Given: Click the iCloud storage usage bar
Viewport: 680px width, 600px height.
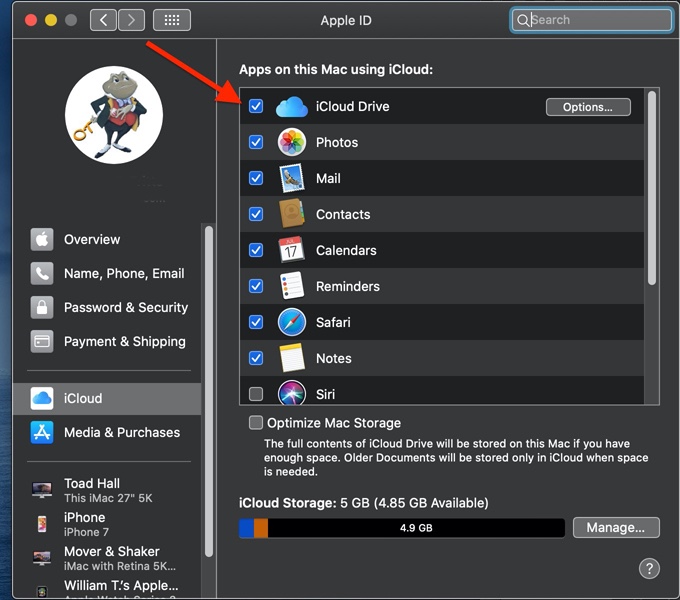Looking at the screenshot, I should pyautogui.click(x=402, y=528).
